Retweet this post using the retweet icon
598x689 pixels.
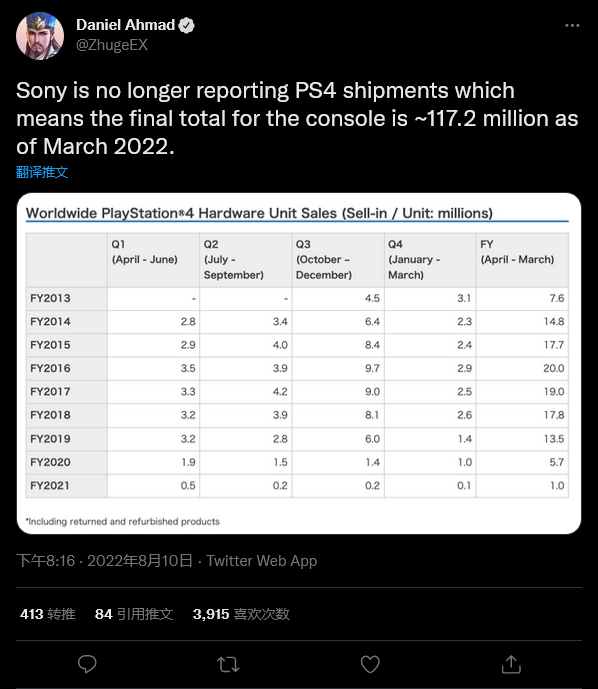(x=228, y=664)
